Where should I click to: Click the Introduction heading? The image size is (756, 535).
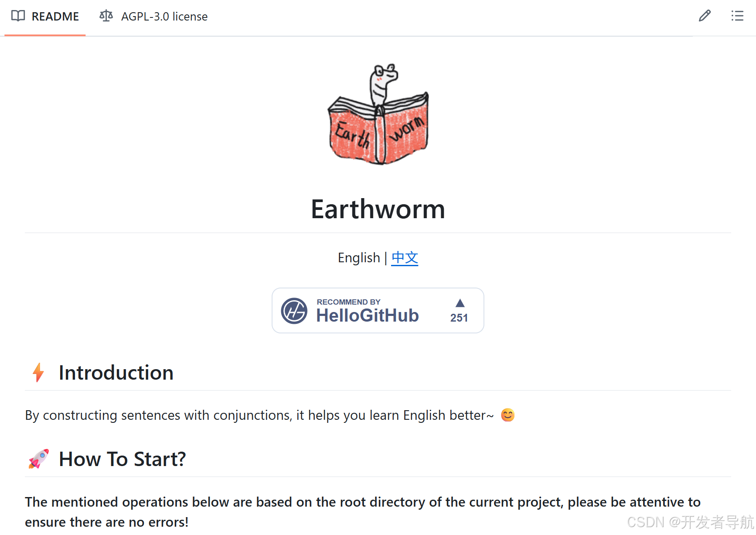116,373
